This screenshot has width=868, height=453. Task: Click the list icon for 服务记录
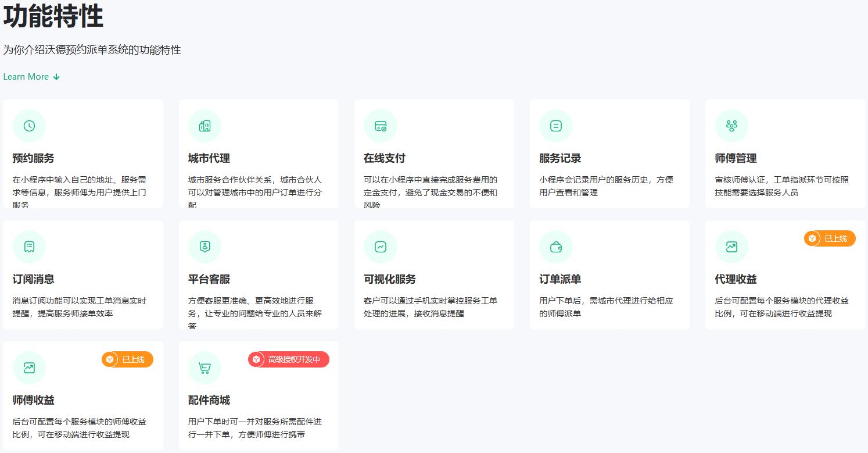pos(556,126)
